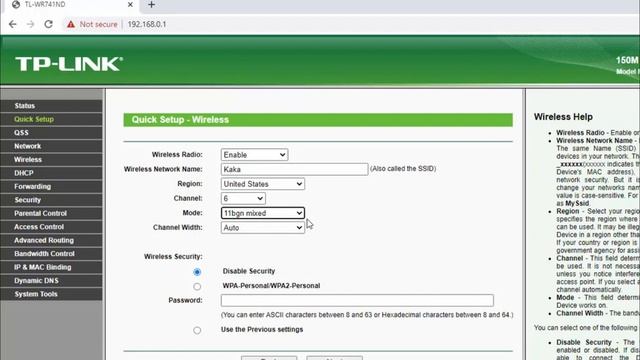640x360 pixels.
Task: Click the browser forward arrow
Action: [31, 24]
